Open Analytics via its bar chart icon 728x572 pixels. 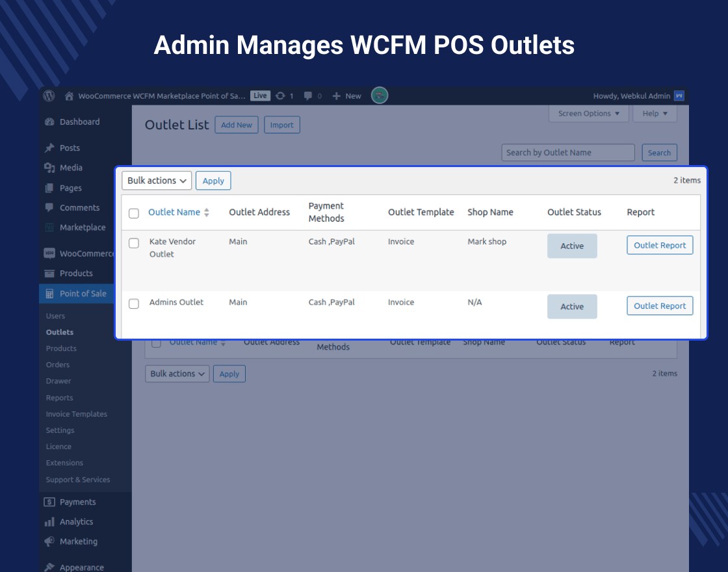coord(51,521)
